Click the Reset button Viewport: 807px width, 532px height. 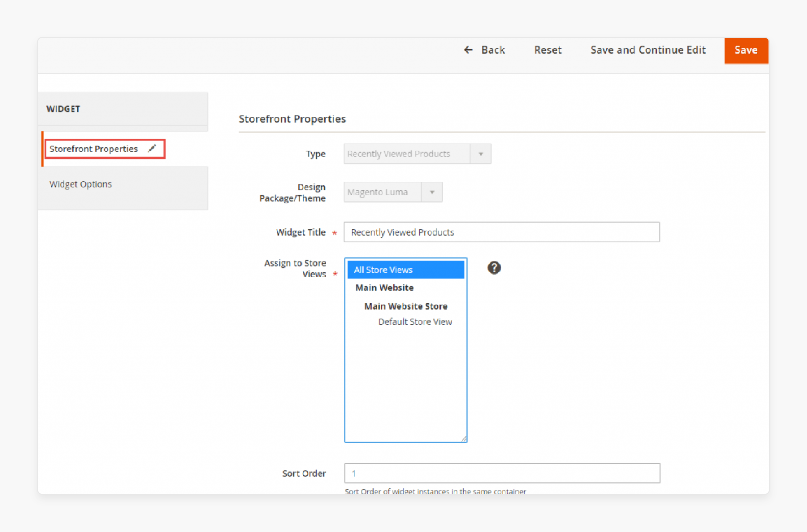pyautogui.click(x=547, y=50)
